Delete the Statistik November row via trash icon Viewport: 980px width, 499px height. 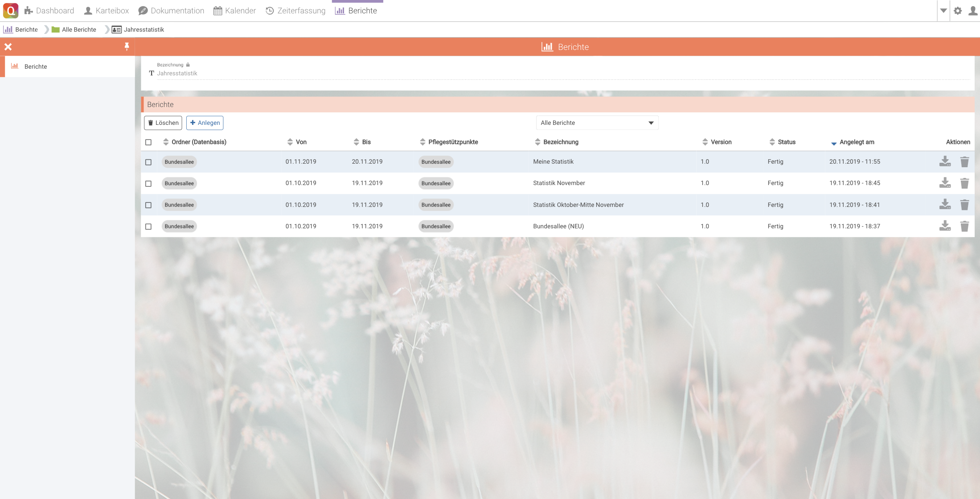click(964, 183)
